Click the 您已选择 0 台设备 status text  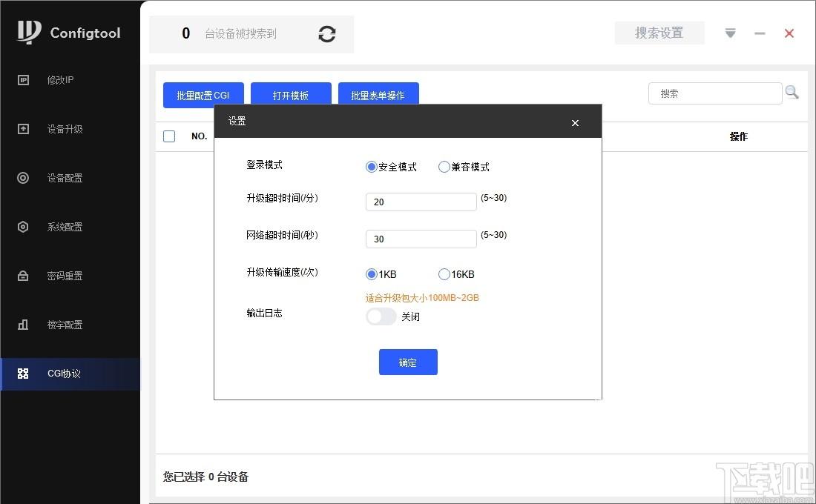point(205,477)
